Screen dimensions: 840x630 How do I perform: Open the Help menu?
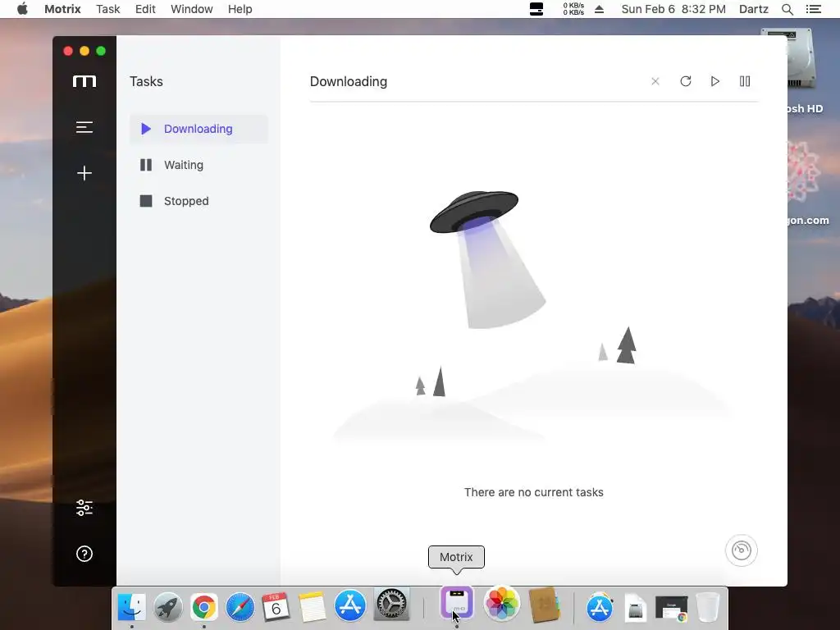240,9
